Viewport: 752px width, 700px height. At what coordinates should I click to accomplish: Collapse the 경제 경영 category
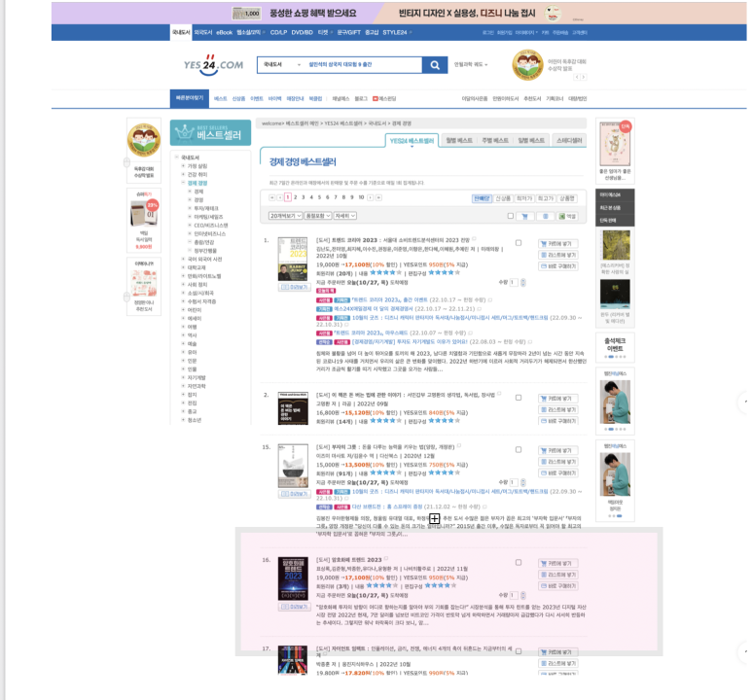(x=183, y=183)
